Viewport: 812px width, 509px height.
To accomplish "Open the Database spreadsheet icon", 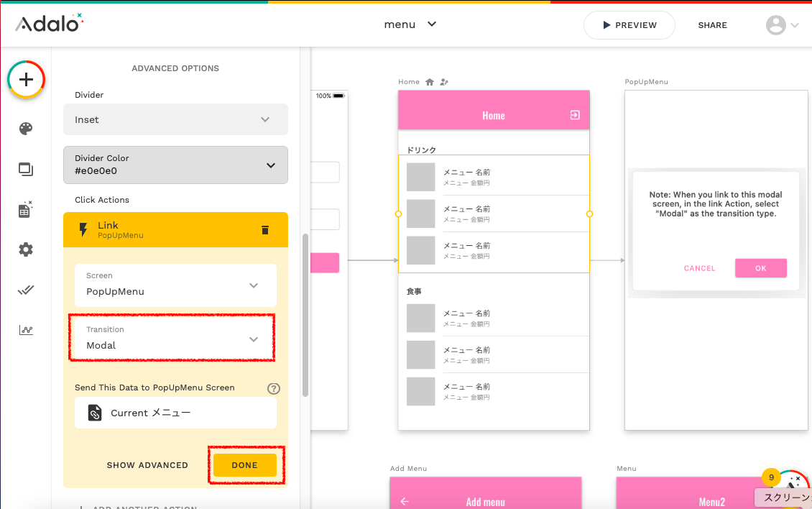I will pos(26,209).
